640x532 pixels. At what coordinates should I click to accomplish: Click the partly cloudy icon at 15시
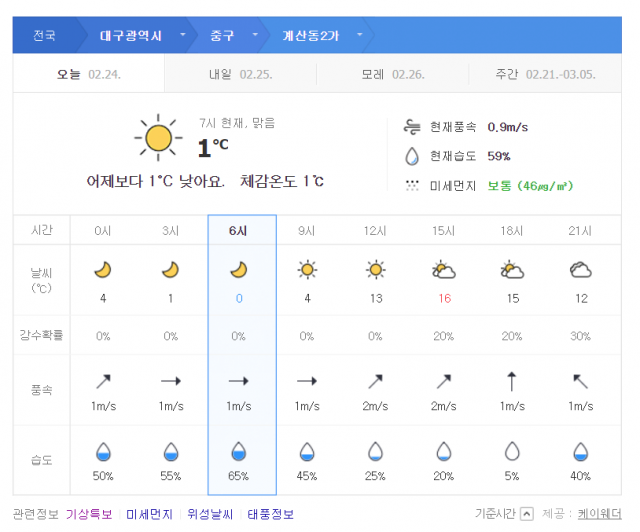[444, 270]
